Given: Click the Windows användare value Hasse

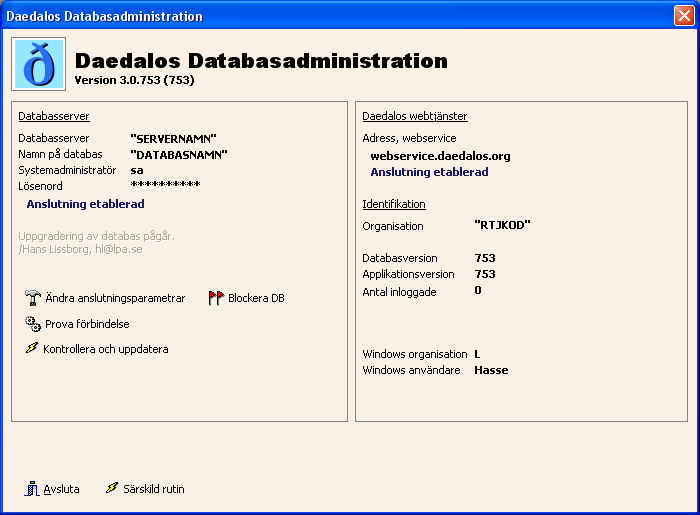Looking at the screenshot, I should coord(491,370).
